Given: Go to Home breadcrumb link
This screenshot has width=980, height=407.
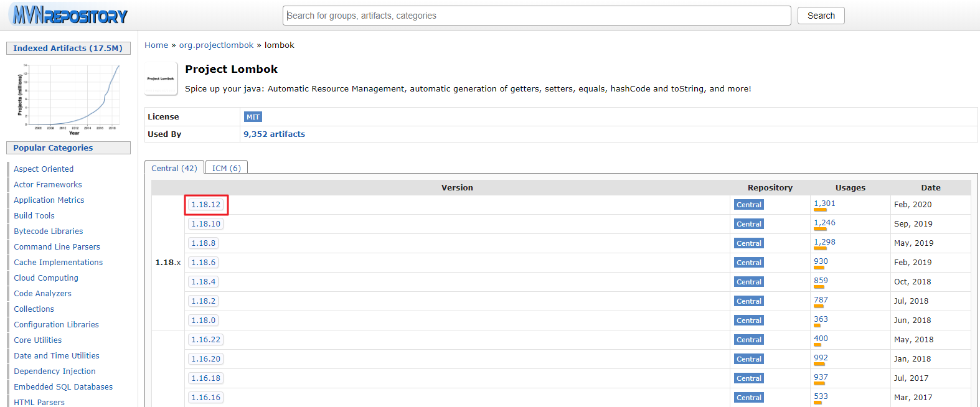Looking at the screenshot, I should tap(156, 45).
